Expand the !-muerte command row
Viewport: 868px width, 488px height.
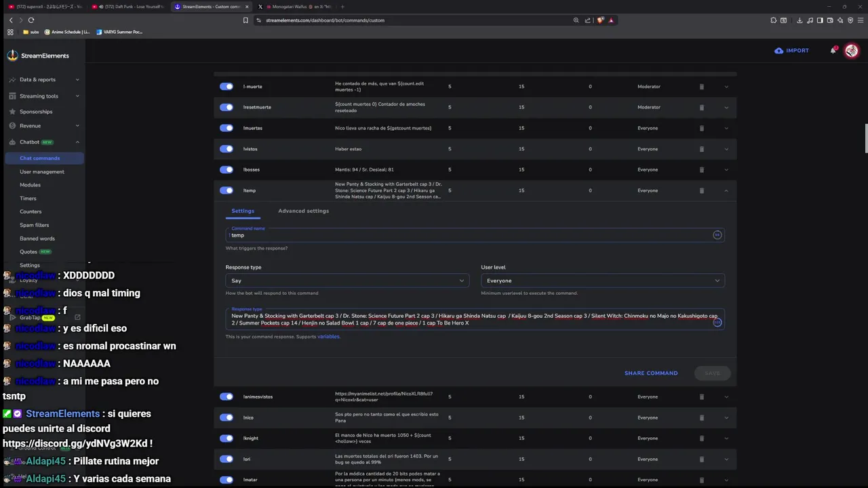726,87
